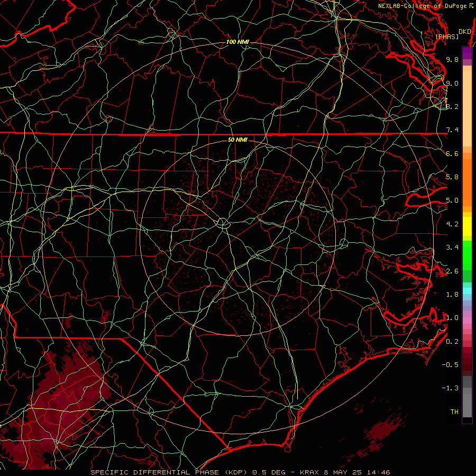Click the 1.0 legend value
The height and width of the screenshot is (476, 476).
pyautogui.click(x=452, y=318)
